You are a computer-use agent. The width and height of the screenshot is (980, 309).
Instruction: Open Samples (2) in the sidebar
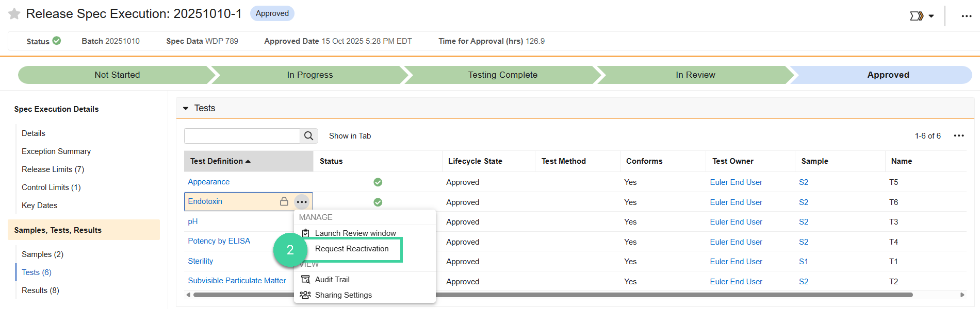click(x=42, y=254)
